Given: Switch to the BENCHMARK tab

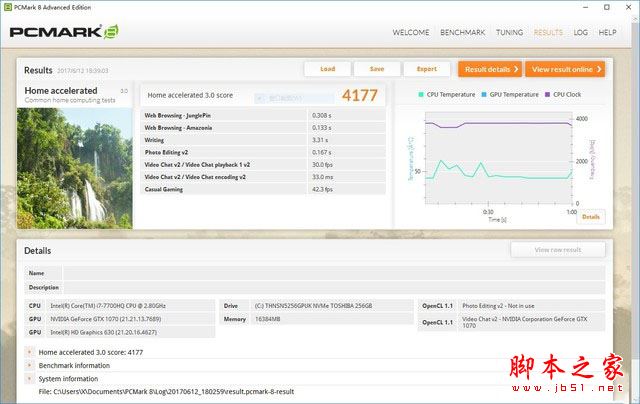Looking at the screenshot, I should tap(462, 33).
